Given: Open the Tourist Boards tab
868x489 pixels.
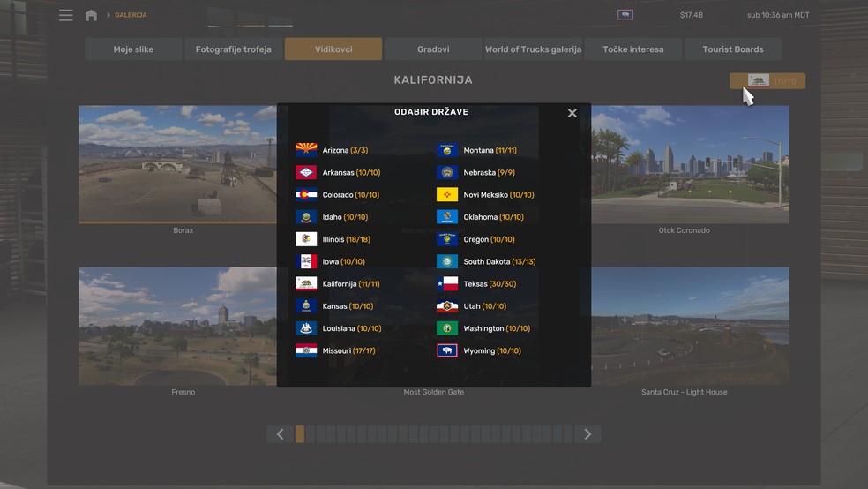Looking at the screenshot, I should [x=733, y=49].
